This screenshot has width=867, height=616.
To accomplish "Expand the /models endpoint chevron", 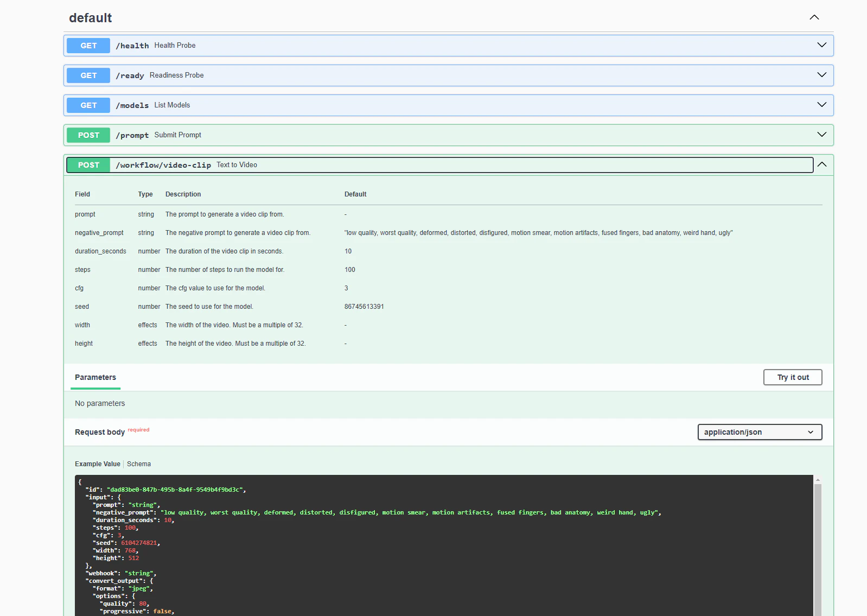I will pyautogui.click(x=821, y=105).
